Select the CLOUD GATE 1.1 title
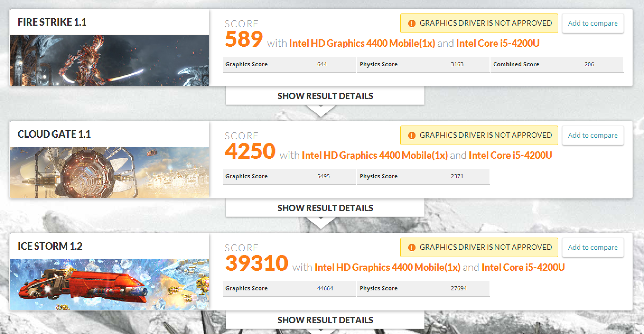This screenshot has height=334, width=644. (x=54, y=134)
